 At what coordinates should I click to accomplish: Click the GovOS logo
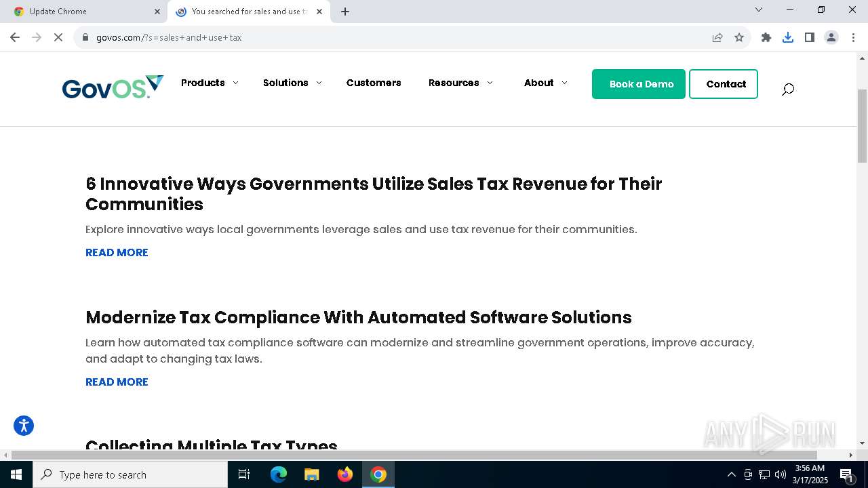[113, 87]
